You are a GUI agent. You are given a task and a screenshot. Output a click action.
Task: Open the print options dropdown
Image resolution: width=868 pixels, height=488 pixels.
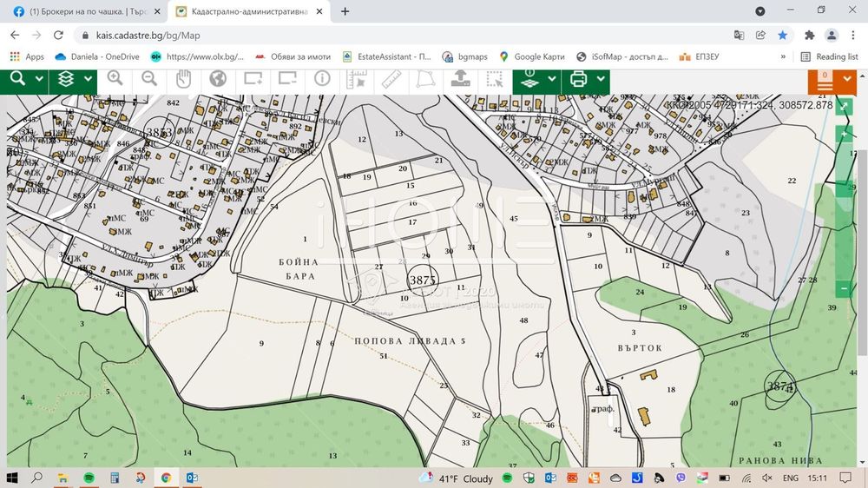point(602,79)
